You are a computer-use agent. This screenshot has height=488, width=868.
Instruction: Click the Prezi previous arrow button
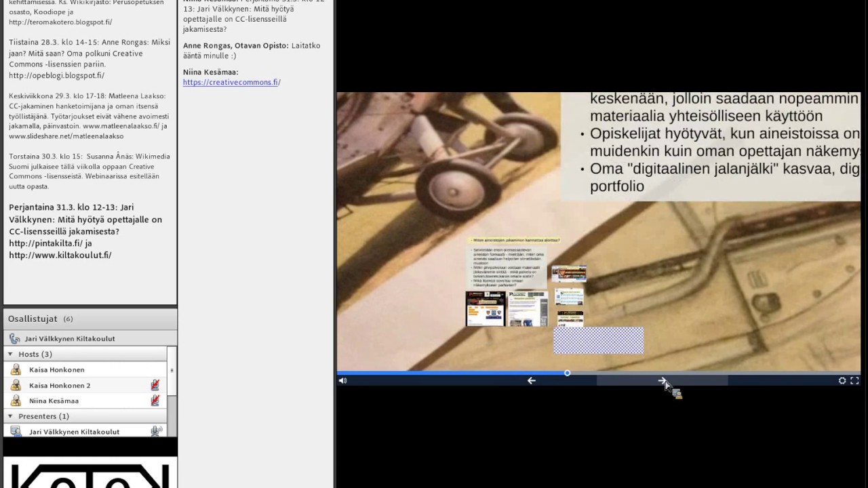point(532,381)
